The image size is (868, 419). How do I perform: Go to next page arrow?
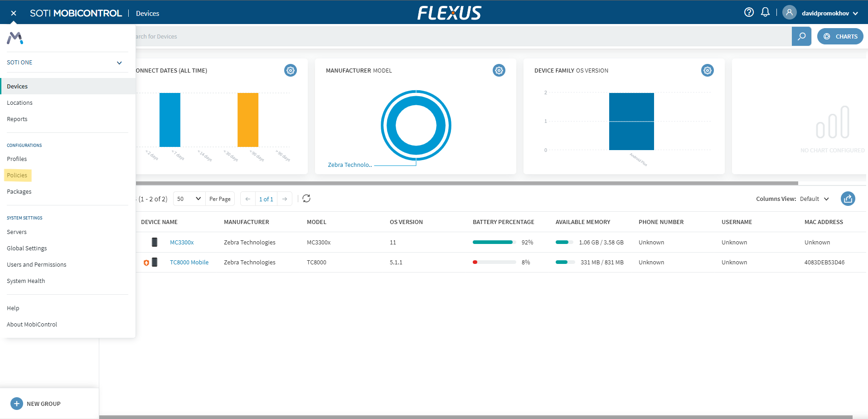click(285, 199)
